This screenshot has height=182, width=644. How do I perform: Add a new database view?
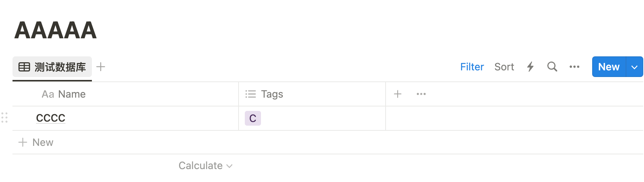point(101,67)
